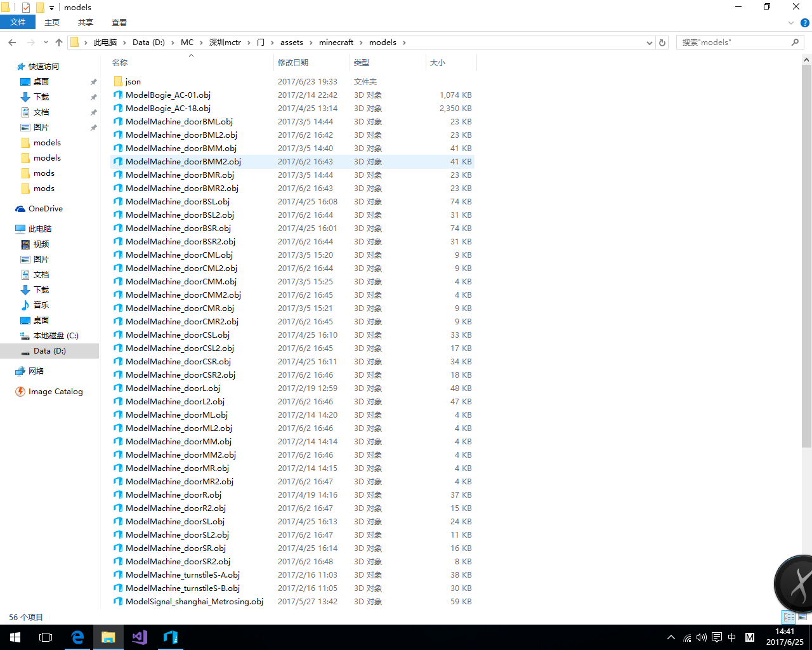Click the date 2017/5/27 13:42

click(x=308, y=602)
